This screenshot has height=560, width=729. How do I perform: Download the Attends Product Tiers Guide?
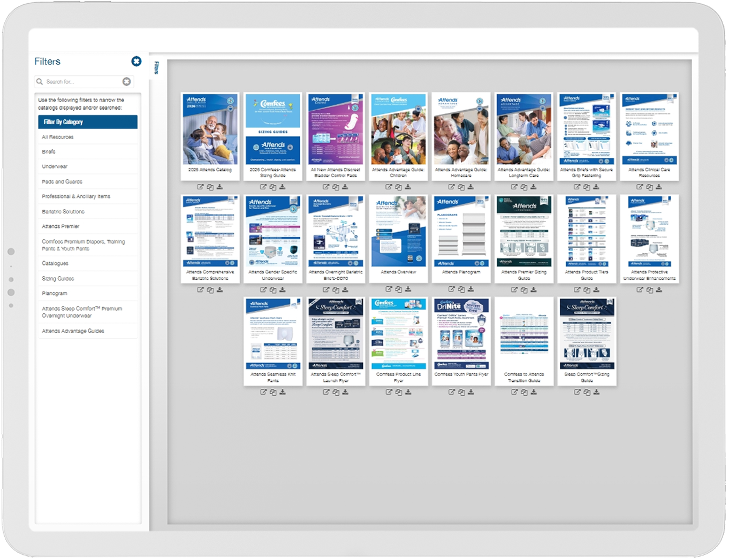pos(597,290)
